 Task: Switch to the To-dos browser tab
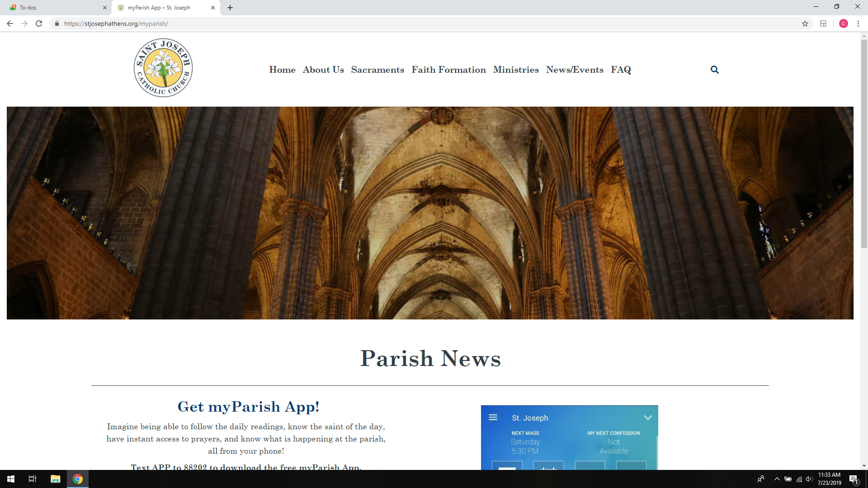pos(54,8)
